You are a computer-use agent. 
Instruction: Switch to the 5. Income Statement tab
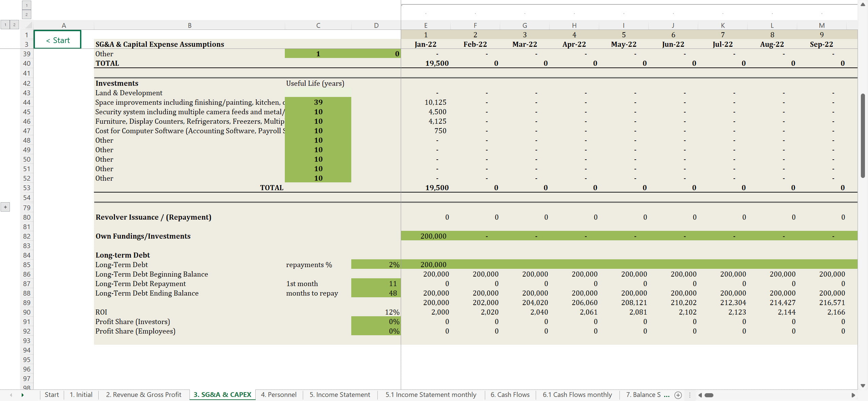pyautogui.click(x=339, y=395)
